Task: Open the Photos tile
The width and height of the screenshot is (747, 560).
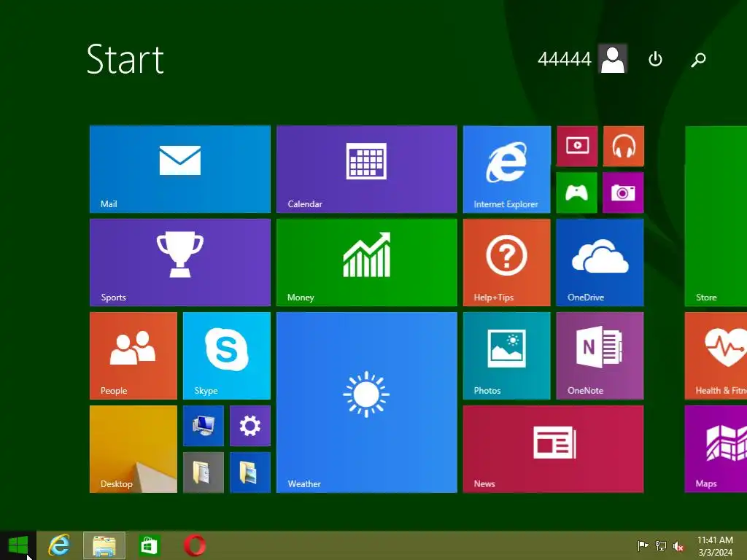Action: pyautogui.click(x=507, y=356)
